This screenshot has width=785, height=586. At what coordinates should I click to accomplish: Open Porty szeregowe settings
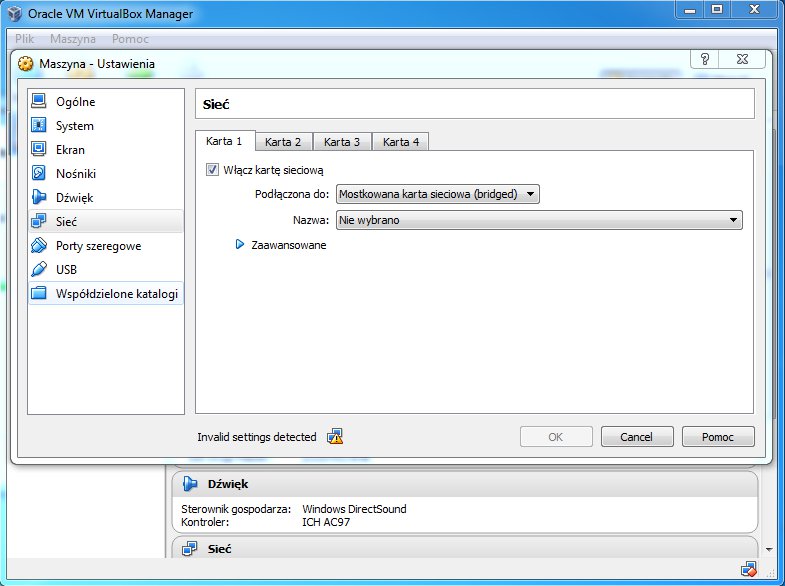click(x=106, y=246)
